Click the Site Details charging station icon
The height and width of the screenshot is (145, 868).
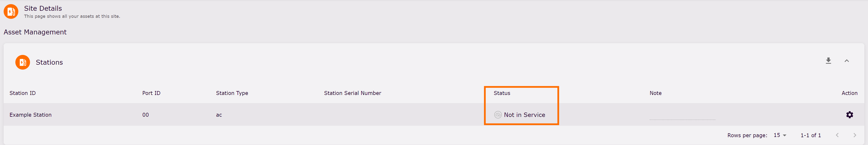[11, 12]
